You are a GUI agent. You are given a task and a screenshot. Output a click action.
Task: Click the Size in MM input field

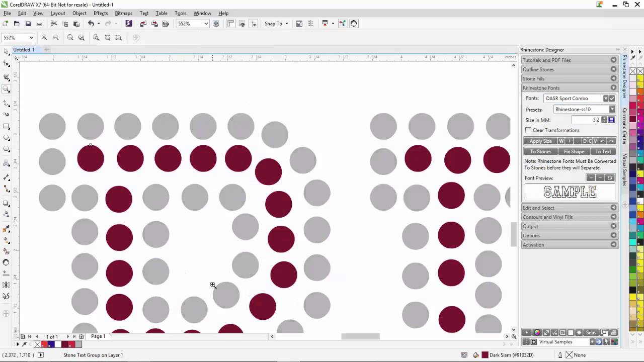pos(586,120)
